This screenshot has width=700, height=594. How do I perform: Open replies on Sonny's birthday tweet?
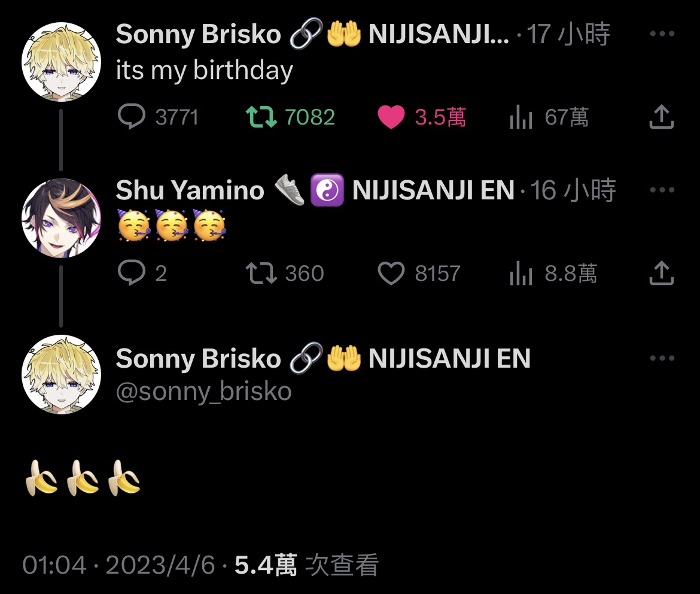tap(157, 117)
